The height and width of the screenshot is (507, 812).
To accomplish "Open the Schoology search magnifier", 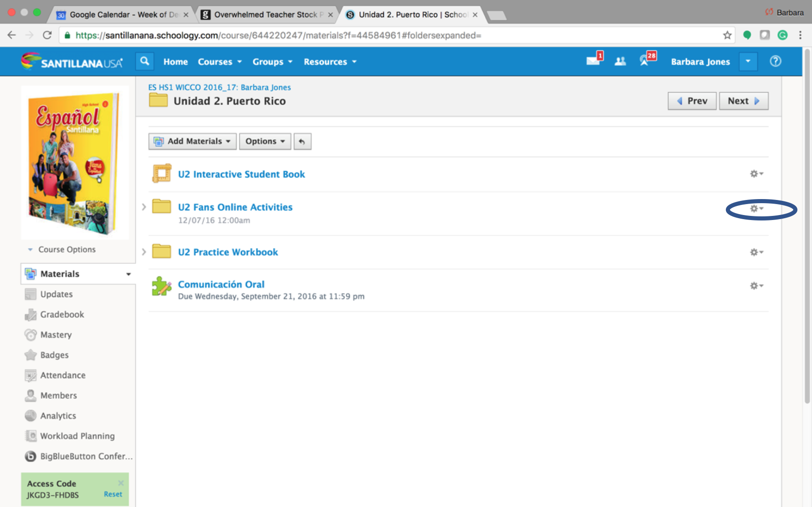I will tap(145, 61).
